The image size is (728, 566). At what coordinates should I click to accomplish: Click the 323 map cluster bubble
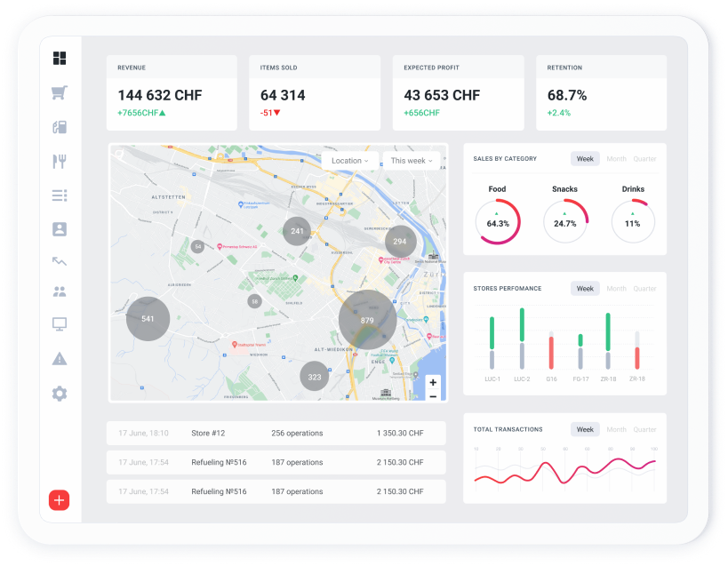(x=315, y=377)
